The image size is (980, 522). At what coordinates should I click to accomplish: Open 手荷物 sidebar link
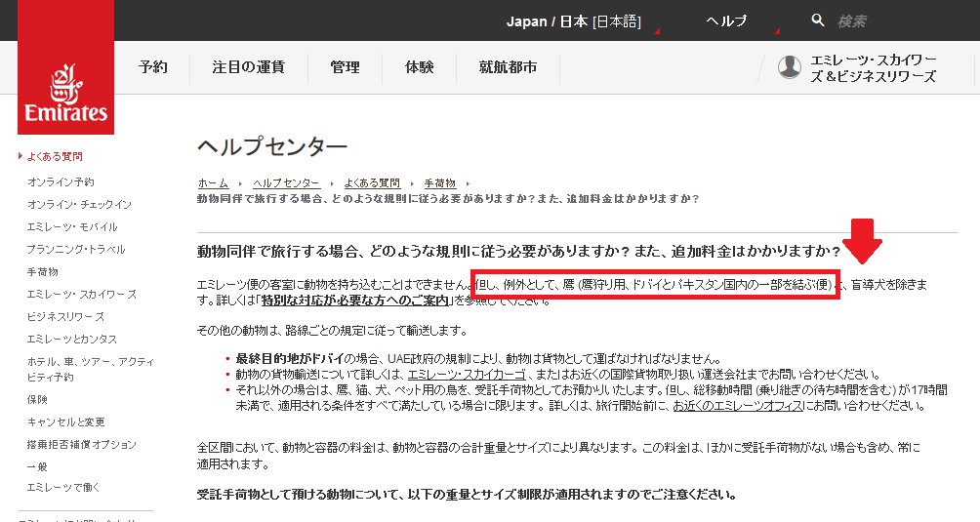[43, 271]
